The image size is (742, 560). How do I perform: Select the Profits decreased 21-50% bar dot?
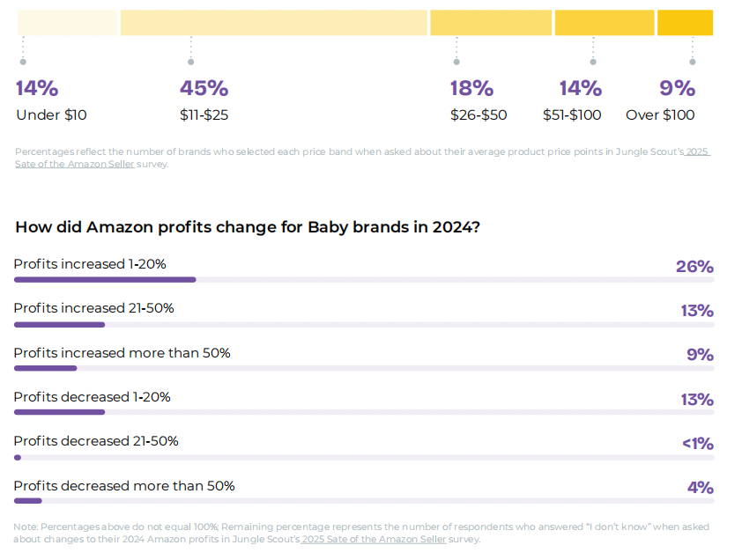click(x=18, y=457)
